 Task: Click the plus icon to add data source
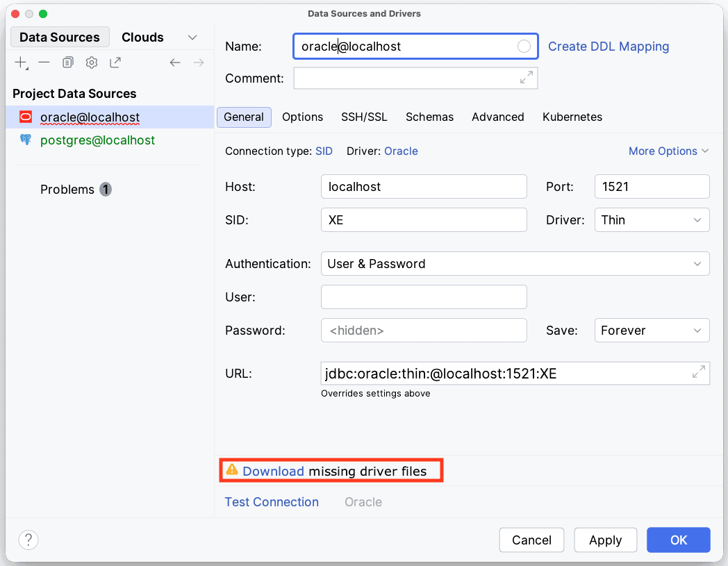21,63
